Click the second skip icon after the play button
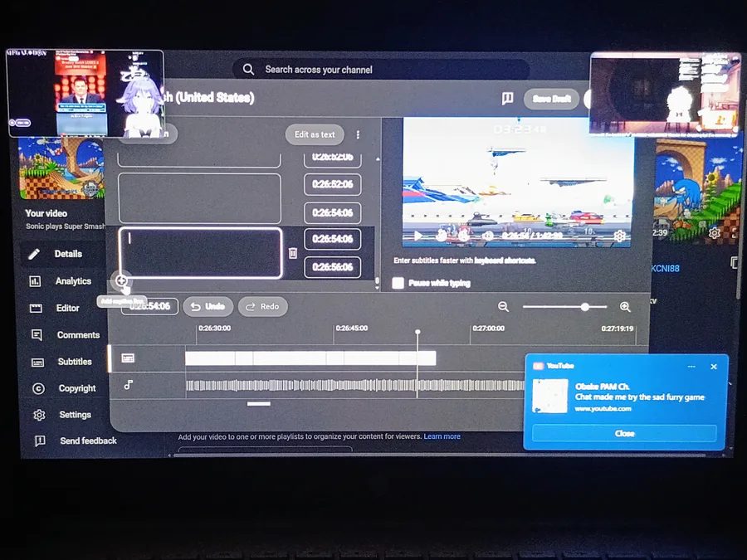Image resolution: width=747 pixels, height=560 pixels. [x=463, y=236]
